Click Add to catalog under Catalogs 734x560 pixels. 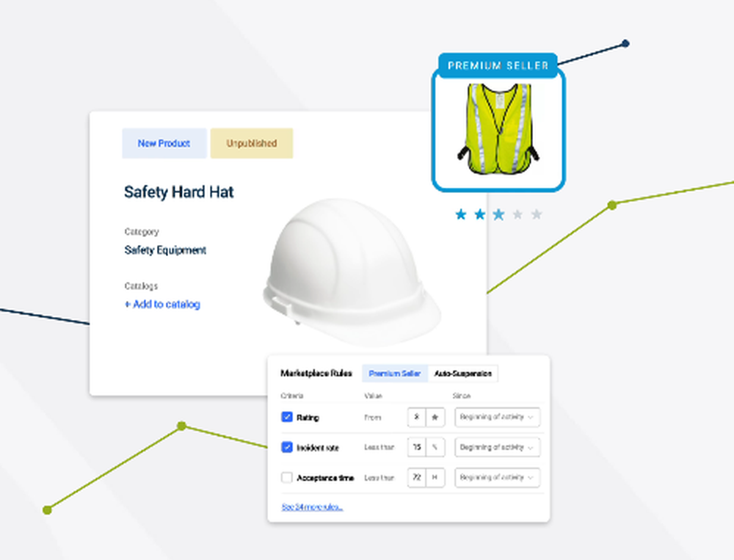coord(161,305)
